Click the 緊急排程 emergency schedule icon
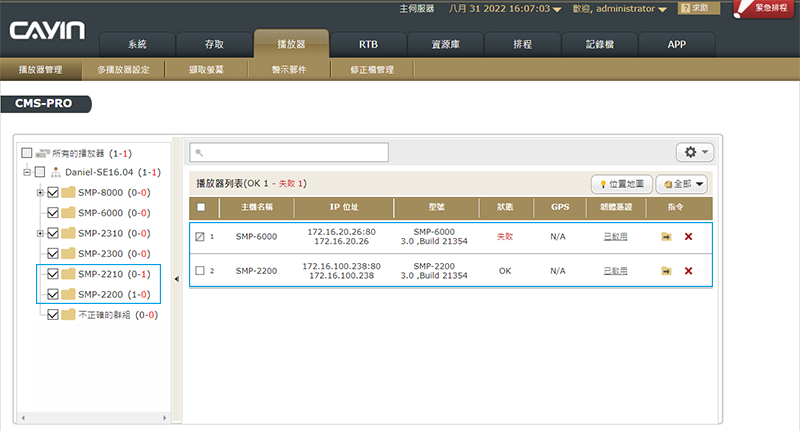Viewport: 800px width, 431px height. click(772, 9)
